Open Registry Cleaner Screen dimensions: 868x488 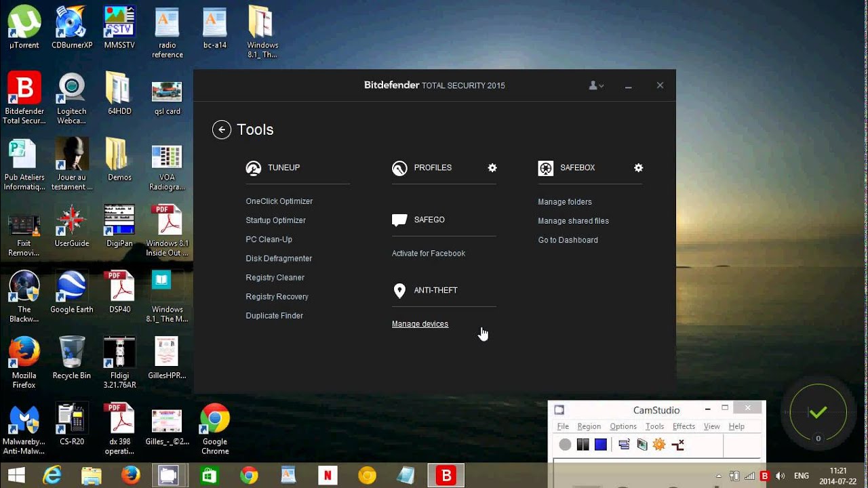tap(275, 277)
